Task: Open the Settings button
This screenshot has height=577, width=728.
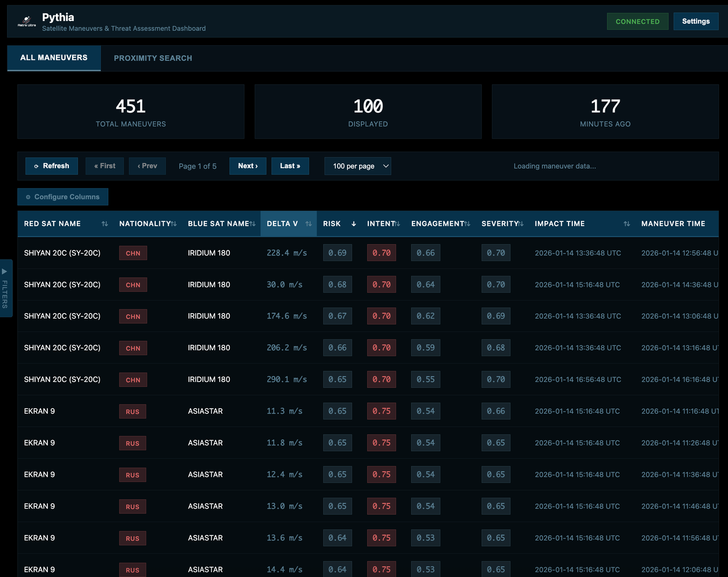Action: pos(696,22)
